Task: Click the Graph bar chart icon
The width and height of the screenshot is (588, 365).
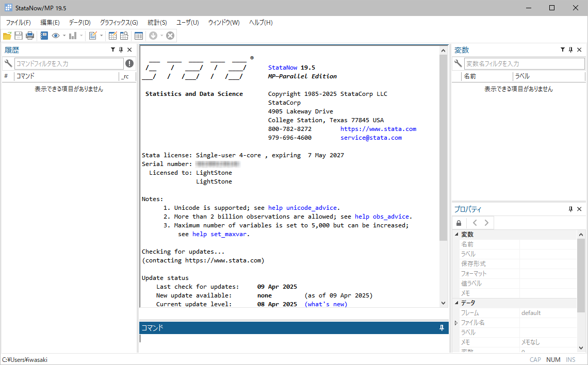Action: (73, 36)
